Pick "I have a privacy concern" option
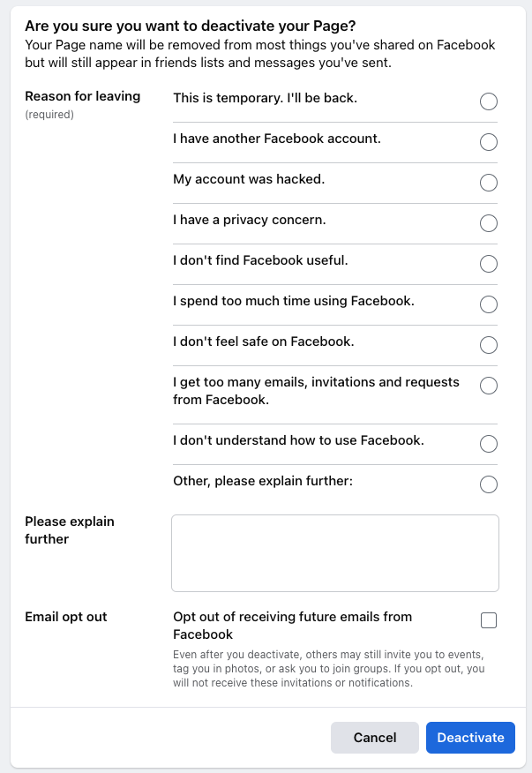 tap(489, 223)
